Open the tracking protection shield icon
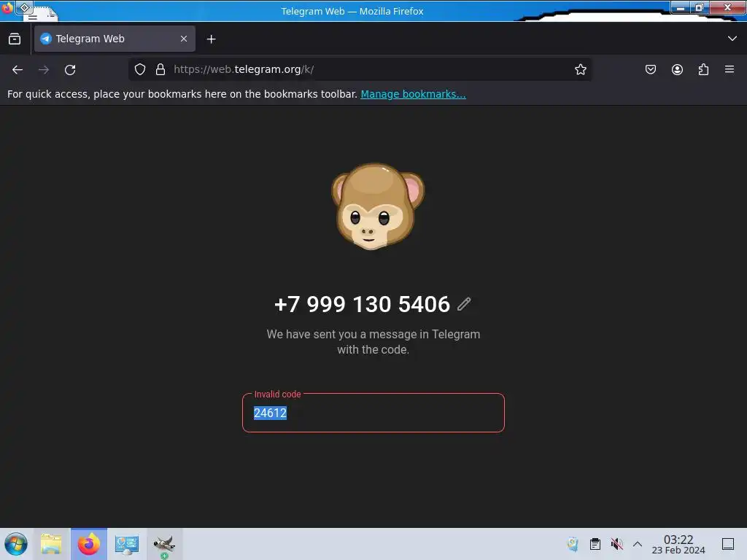Screen dimensions: 747x560 139,69
